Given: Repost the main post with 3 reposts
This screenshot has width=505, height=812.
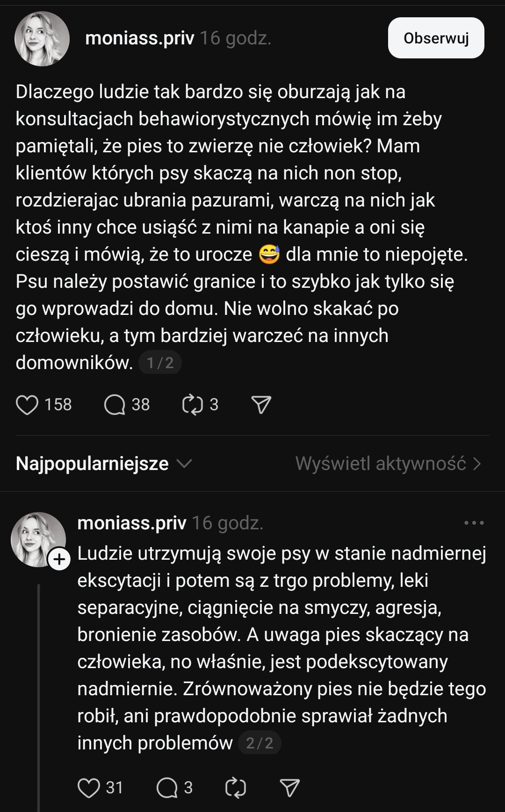Looking at the screenshot, I should coord(192,405).
